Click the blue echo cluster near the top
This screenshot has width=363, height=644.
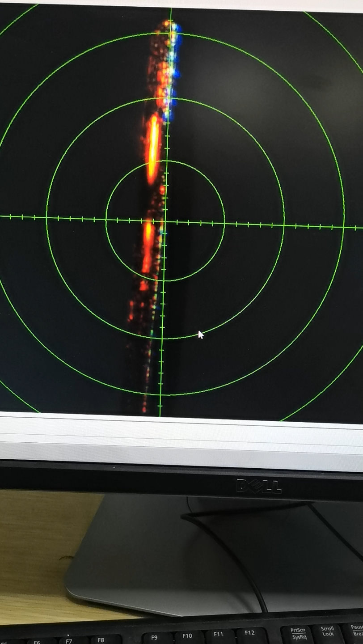coord(176,67)
